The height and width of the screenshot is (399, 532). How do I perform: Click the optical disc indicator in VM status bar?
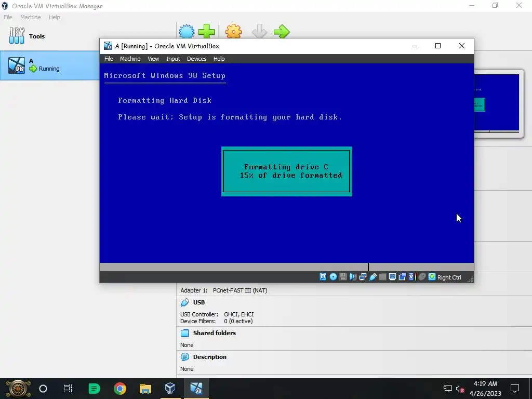coord(333,277)
